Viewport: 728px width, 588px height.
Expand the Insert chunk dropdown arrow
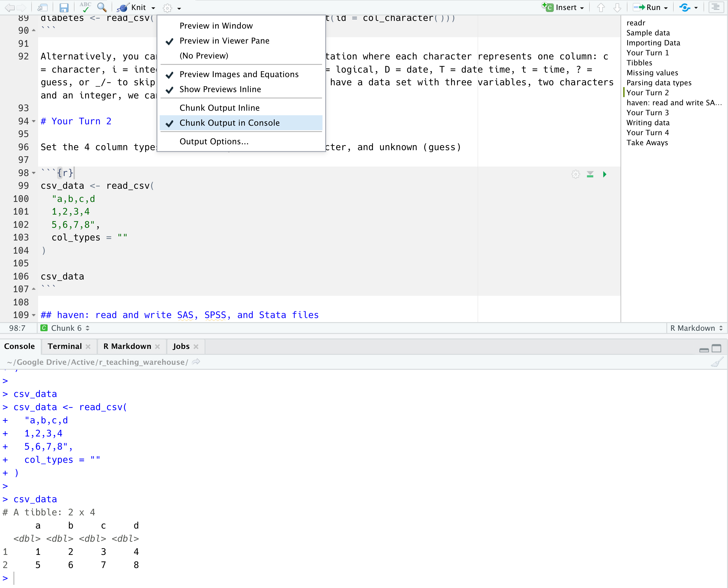[x=582, y=8]
